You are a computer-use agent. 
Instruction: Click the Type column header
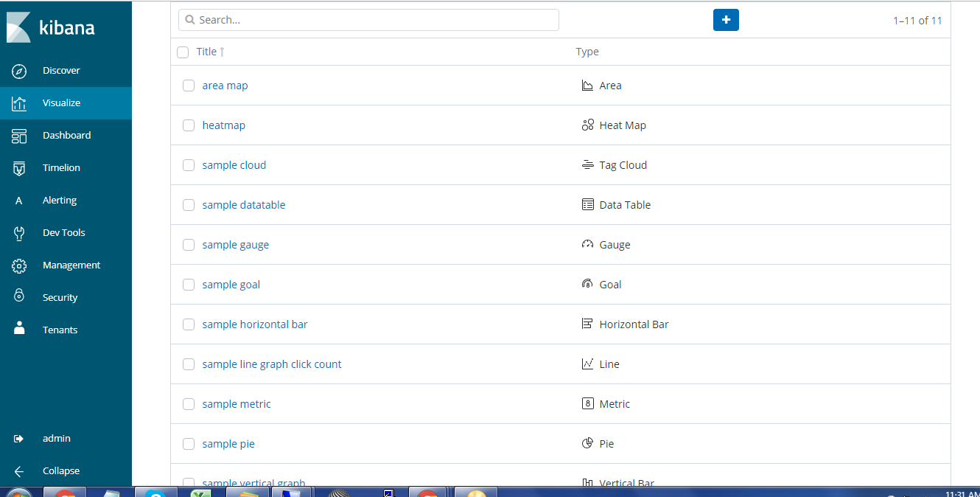click(587, 52)
